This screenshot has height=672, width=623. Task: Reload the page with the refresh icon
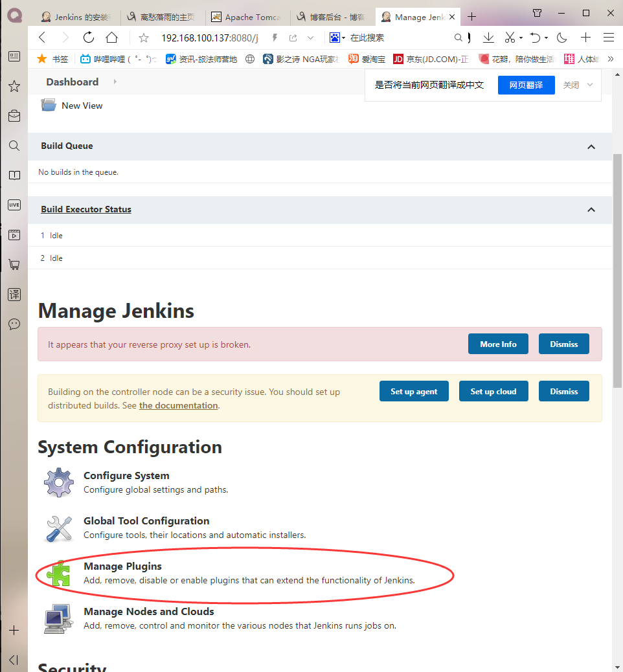tap(89, 38)
